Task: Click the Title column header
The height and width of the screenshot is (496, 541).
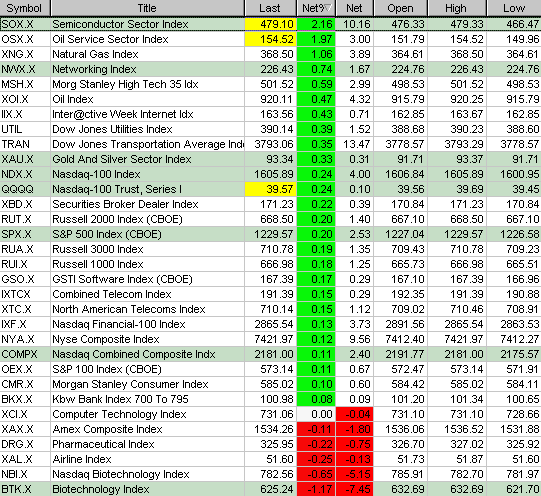Action: pyautogui.click(x=147, y=8)
